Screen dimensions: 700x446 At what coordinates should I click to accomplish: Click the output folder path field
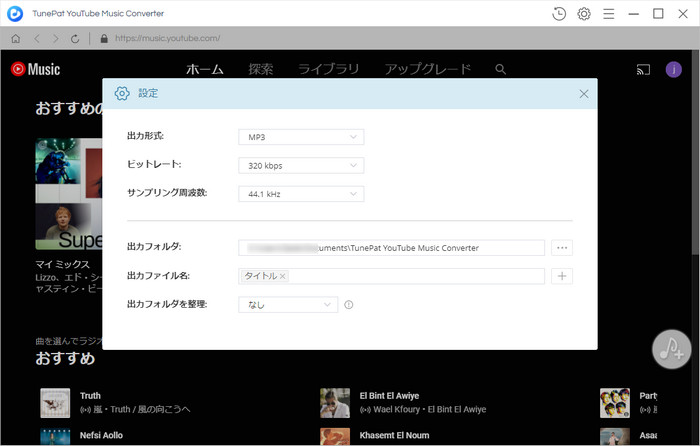click(391, 248)
